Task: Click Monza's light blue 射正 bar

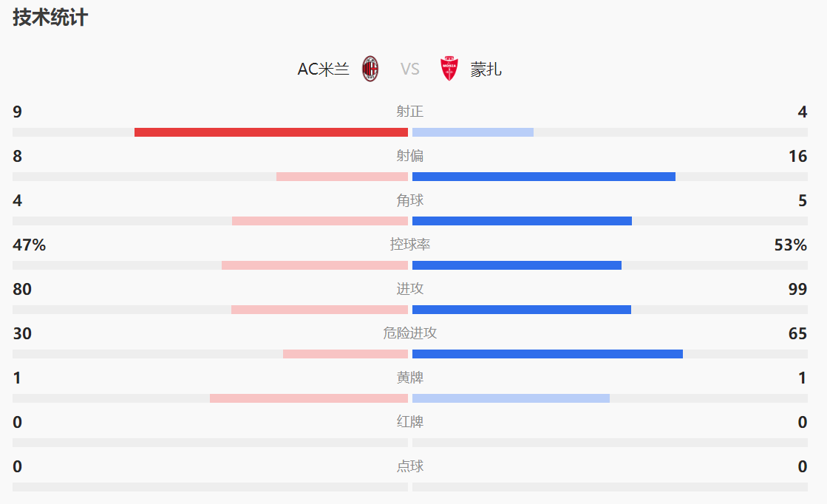Action: point(473,132)
